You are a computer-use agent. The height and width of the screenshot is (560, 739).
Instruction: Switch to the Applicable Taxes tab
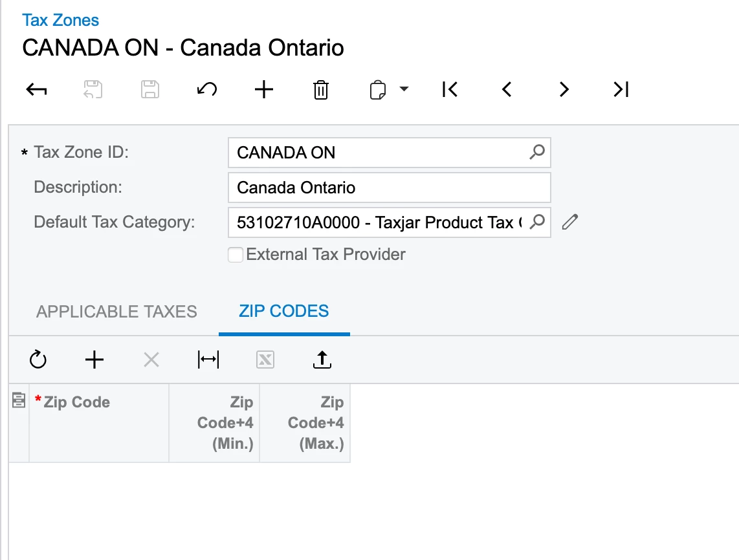tap(116, 312)
